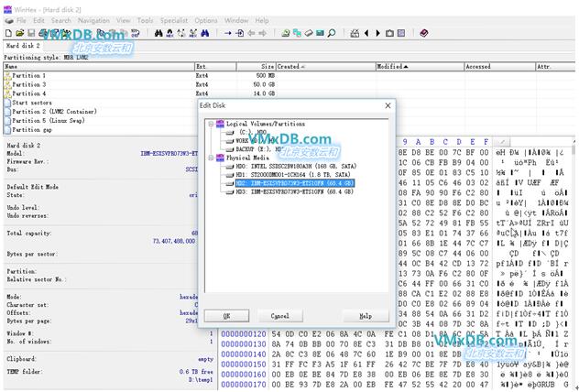Image resolution: width=579 pixels, height=392 pixels.
Task: Select HD3: IBM-ESXS disk entry
Action: (295, 191)
